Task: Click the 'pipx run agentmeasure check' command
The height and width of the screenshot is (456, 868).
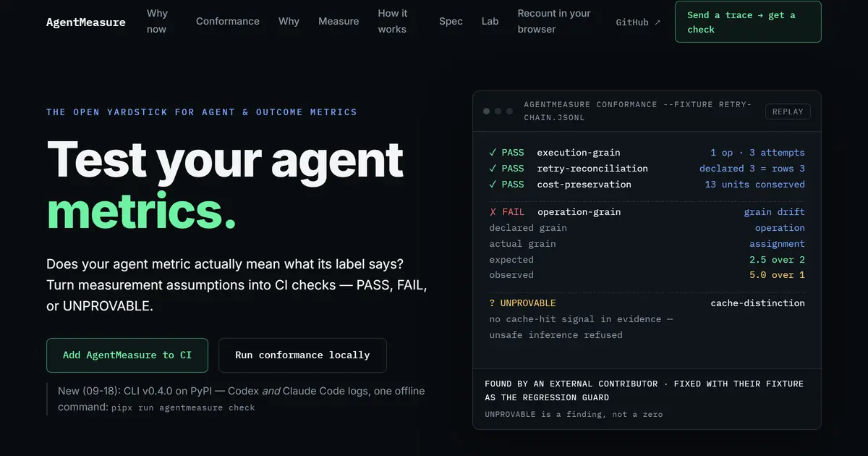Action: tap(183, 408)
